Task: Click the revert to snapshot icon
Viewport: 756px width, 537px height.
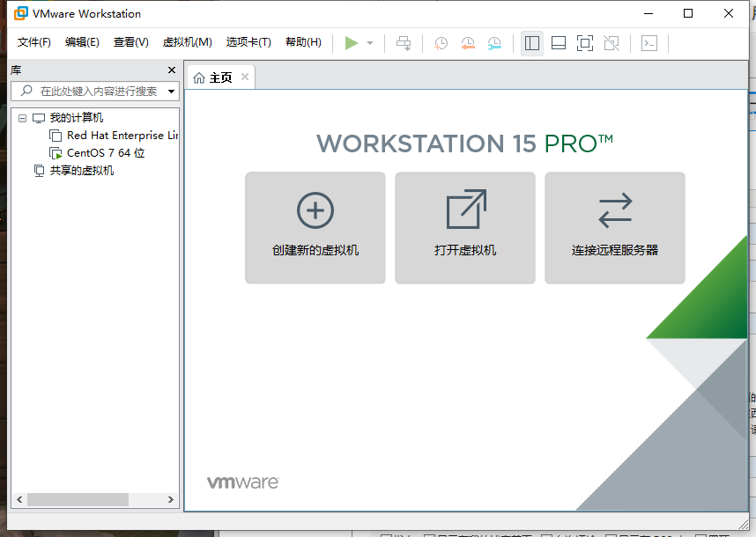Action: point(467,43)
